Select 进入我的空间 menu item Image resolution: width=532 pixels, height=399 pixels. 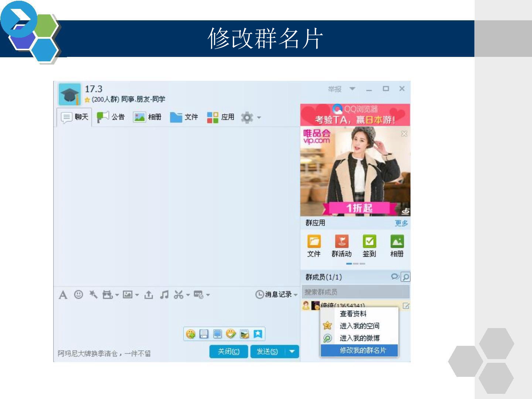(x=359, y=326)
